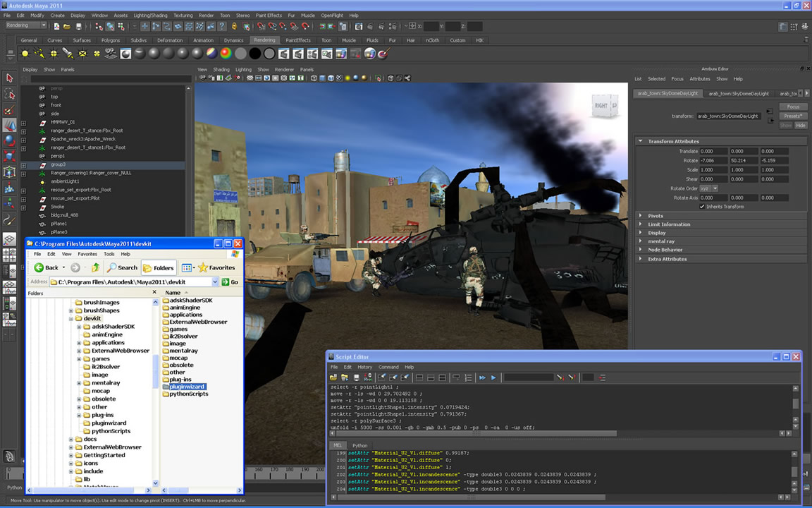The image size is (812, 508).
Task: Expand the Pivots section
Action: 640,216
